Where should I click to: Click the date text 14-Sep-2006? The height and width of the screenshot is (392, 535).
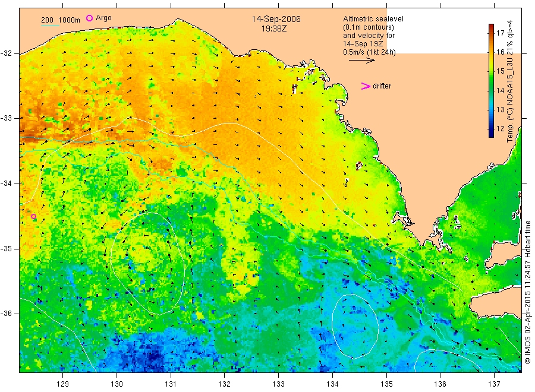pyautogui.click(x=276, y=19)
